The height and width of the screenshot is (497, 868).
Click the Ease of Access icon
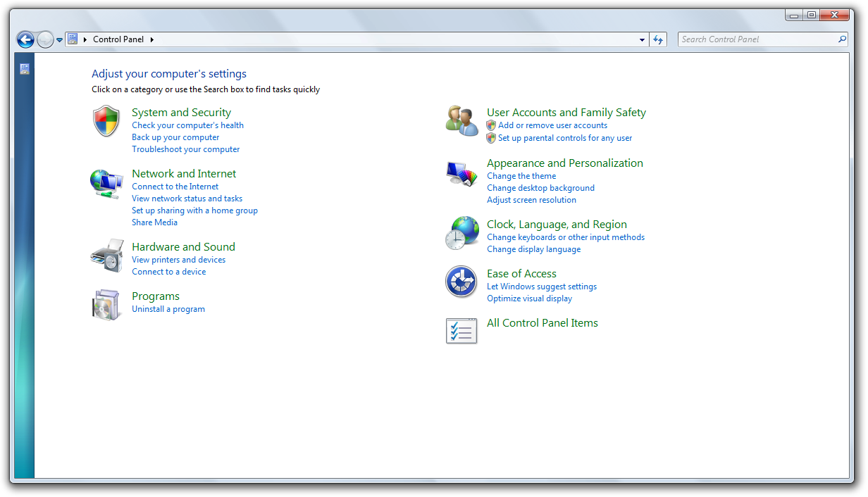pos(462,282)
